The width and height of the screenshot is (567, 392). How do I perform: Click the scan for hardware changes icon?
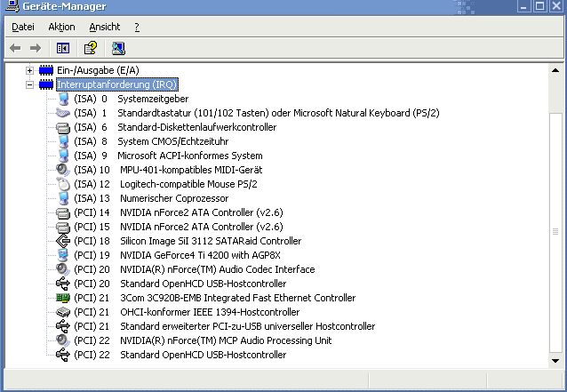tap(118, 48)
